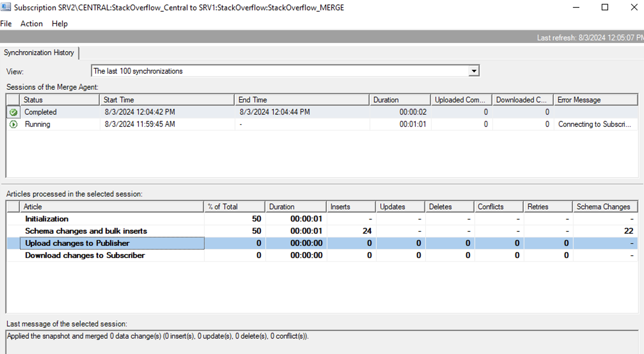
Task: Click the % of Total column header
Action: click(x=235, y=207)
